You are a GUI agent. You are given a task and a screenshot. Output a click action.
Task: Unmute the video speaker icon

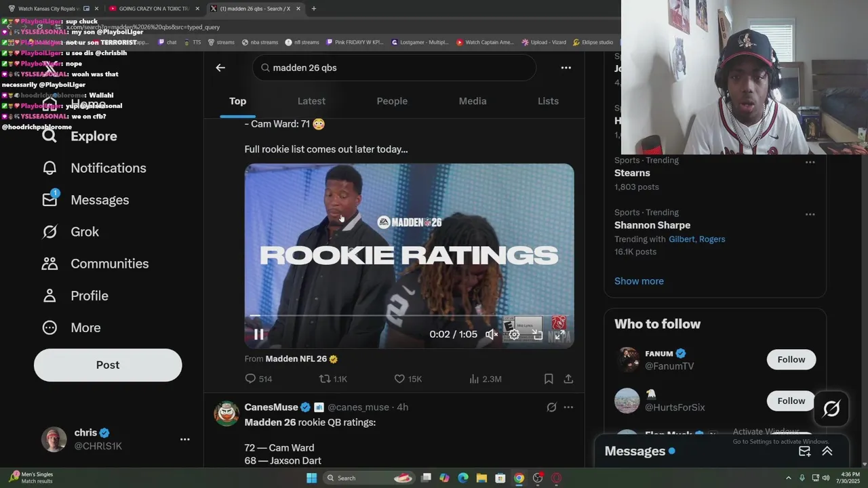click(x=492, y=334)
